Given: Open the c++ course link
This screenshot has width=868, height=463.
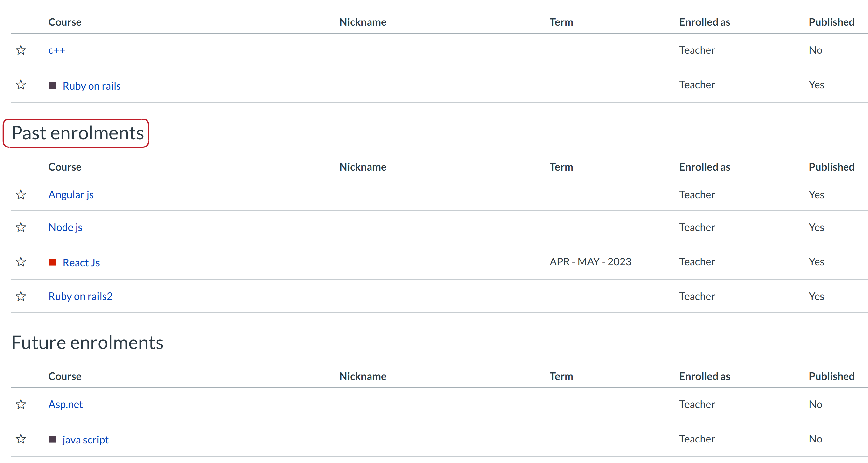Looking at the screenshot, I should 57,50.
